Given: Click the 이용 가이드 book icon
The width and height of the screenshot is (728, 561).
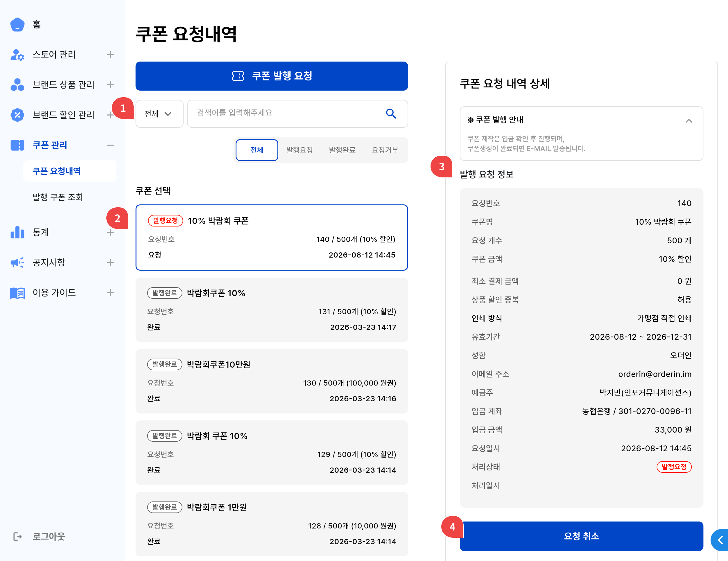Looking at the screenshot, I should pyautogui.click(x=17, y=293).
